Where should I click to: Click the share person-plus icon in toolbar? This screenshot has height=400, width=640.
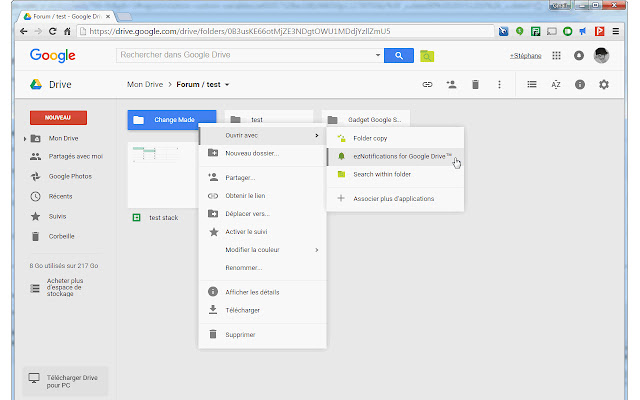[x=451, y=84]
